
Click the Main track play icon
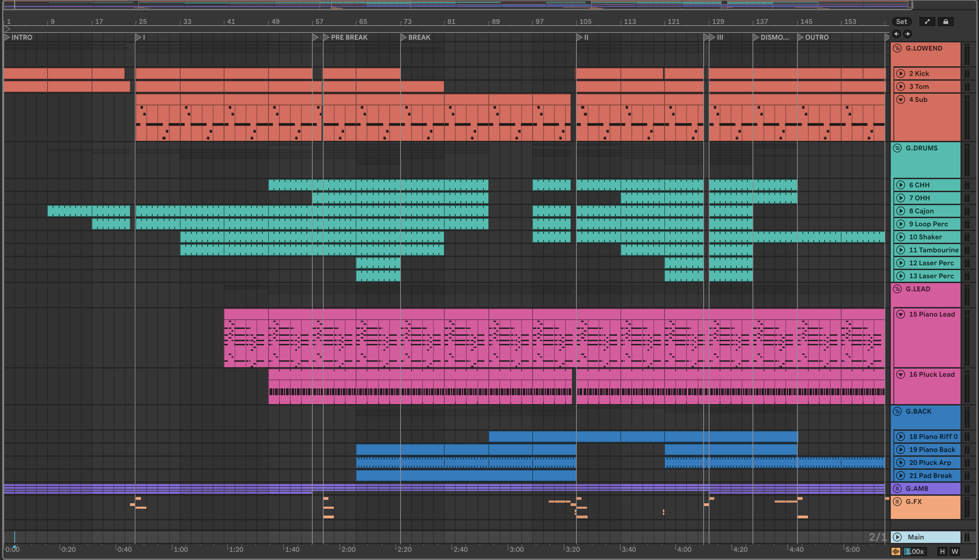[898, 537]
